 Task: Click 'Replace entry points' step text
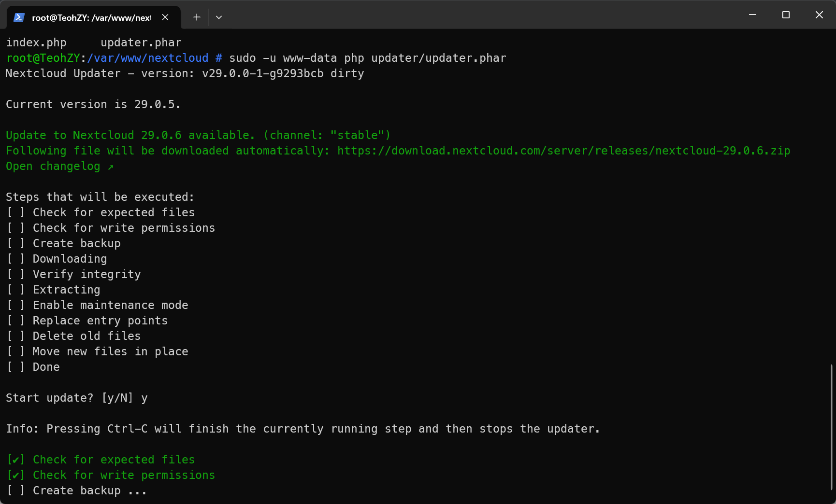point(101,321)
